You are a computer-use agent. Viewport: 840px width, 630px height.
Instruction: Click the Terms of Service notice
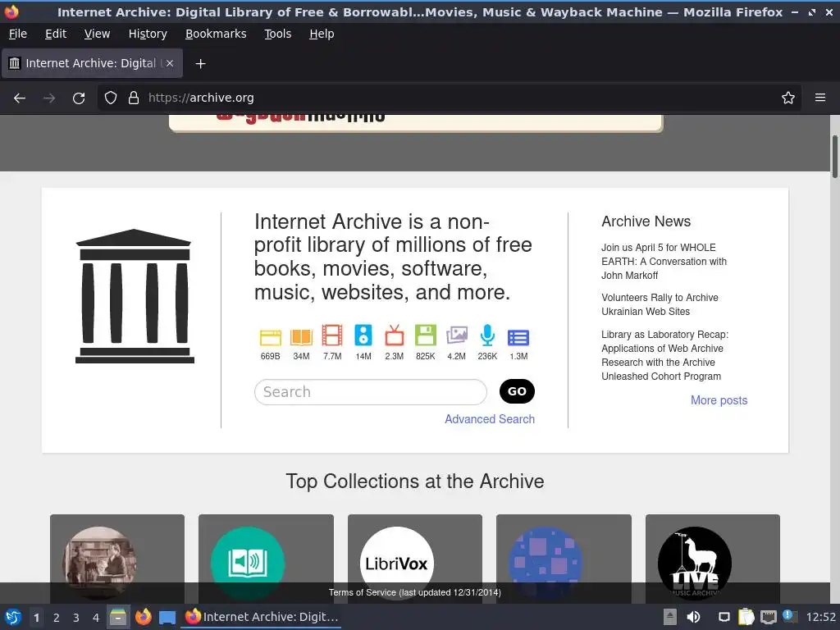coord(414,592)
